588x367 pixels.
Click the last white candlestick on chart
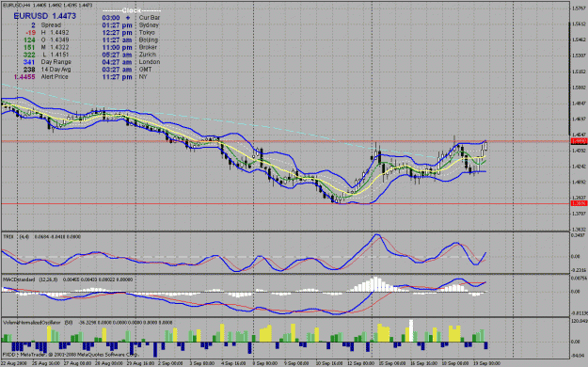[486, 146]
